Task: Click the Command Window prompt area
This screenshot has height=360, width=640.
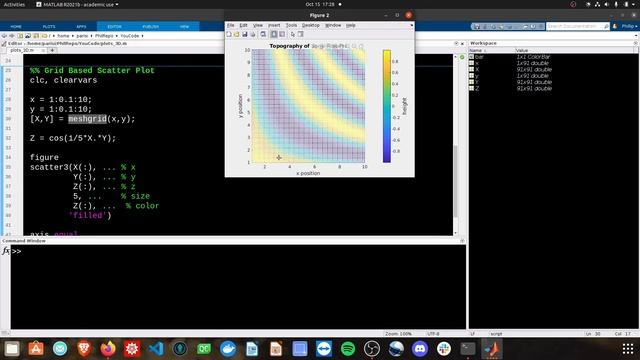Action: [x=238, y=287]
